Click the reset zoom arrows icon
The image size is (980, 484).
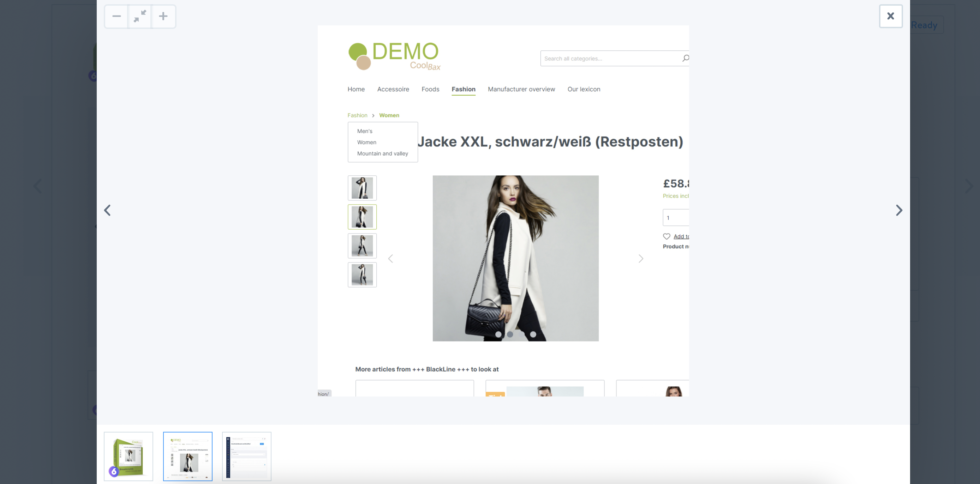[140, 16]
